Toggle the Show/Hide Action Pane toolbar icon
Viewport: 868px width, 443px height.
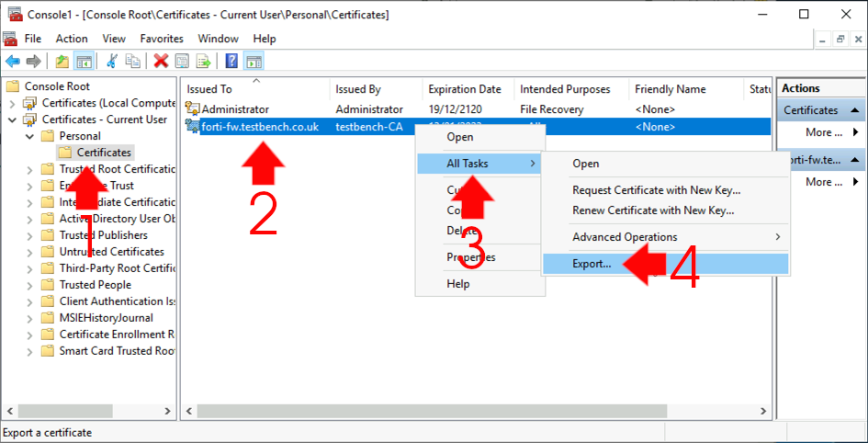coord(254,61)
